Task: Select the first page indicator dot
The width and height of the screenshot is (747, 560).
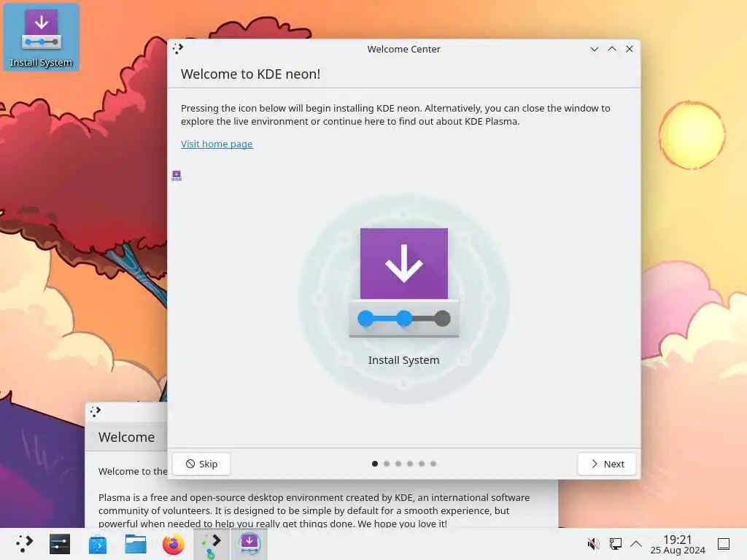Action: click(x=375, y=464)
